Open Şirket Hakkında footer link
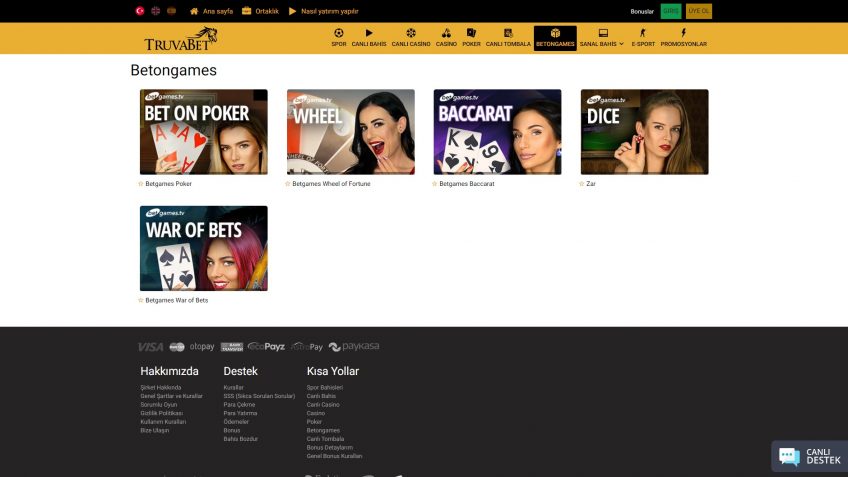 click(x=161, y=388)
